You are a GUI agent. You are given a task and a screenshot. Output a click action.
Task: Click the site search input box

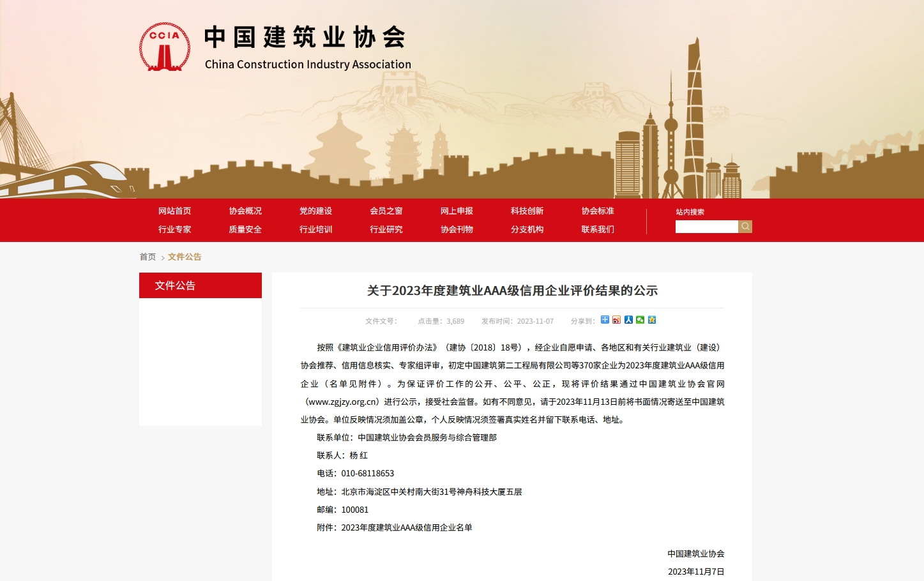(x=706, y=227)
